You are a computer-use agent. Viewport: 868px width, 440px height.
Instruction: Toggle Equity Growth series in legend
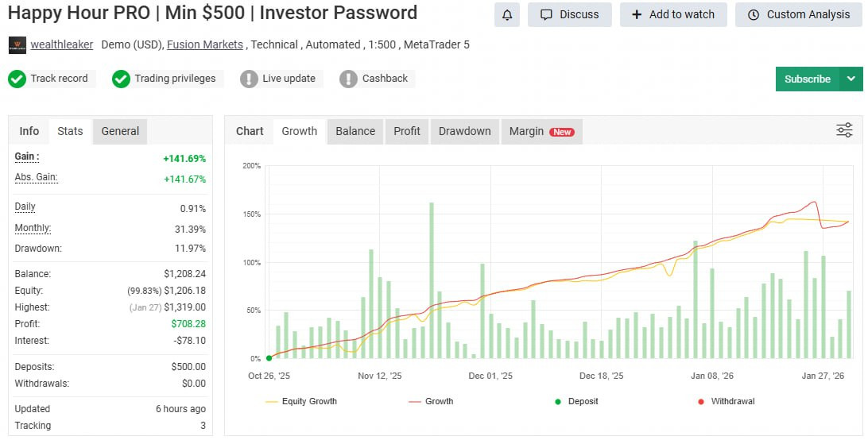(x=300, y=401)
